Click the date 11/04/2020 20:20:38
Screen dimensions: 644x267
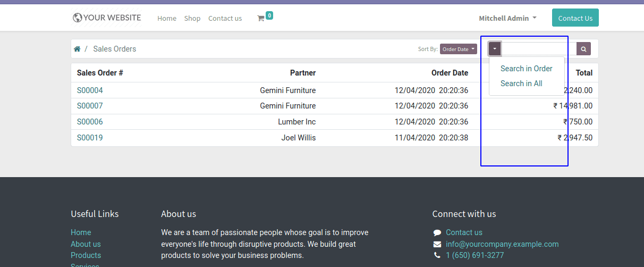(x=431, y=138)
